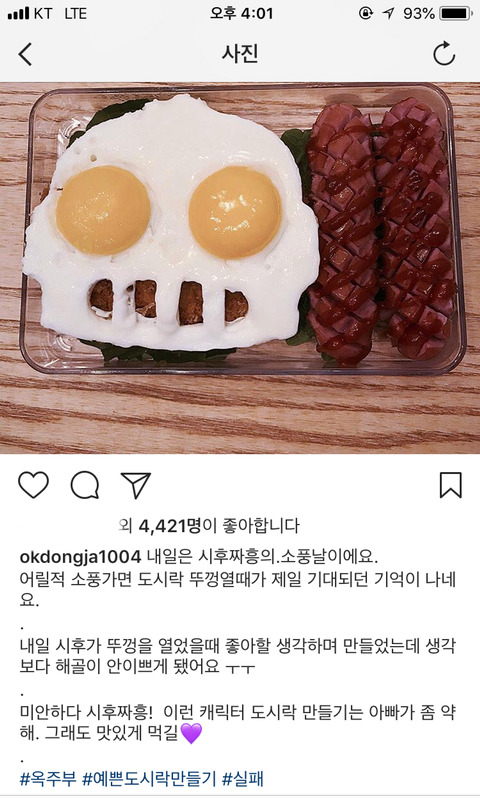Save post with bookmark icon
The width and height of the screenshot is (480, 798).
[450, 484]
